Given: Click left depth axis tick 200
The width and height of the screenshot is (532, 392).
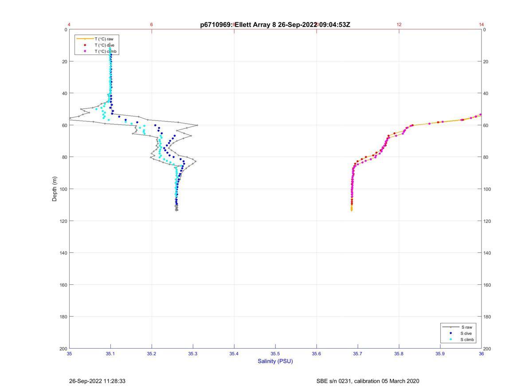Looking at the screenshot, I should point(63,349).
